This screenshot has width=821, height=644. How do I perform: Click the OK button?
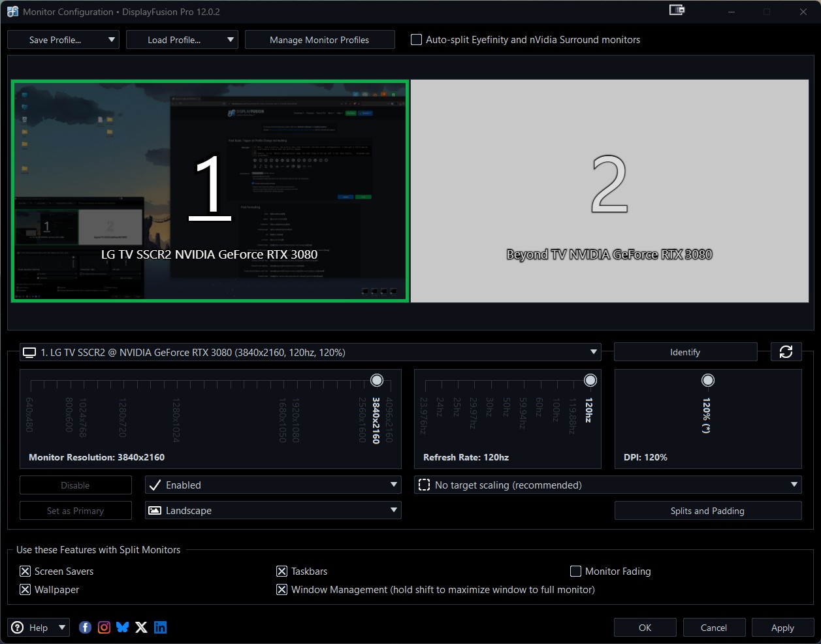point(645,628)
